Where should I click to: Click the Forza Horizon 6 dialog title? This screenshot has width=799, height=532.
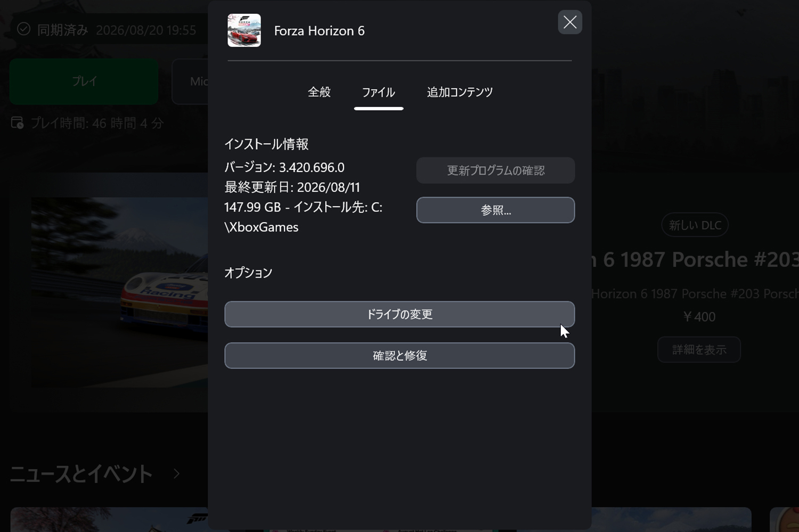coord(319,31)
